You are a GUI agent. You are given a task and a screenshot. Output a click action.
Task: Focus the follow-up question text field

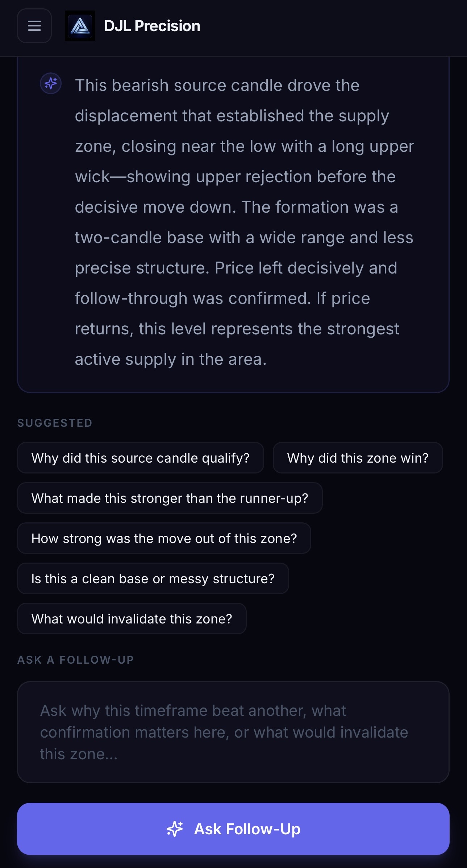coord(233,732)
